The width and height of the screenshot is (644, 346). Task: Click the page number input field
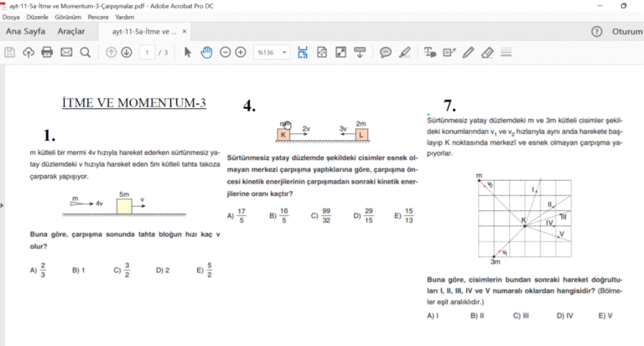point(147,53)
